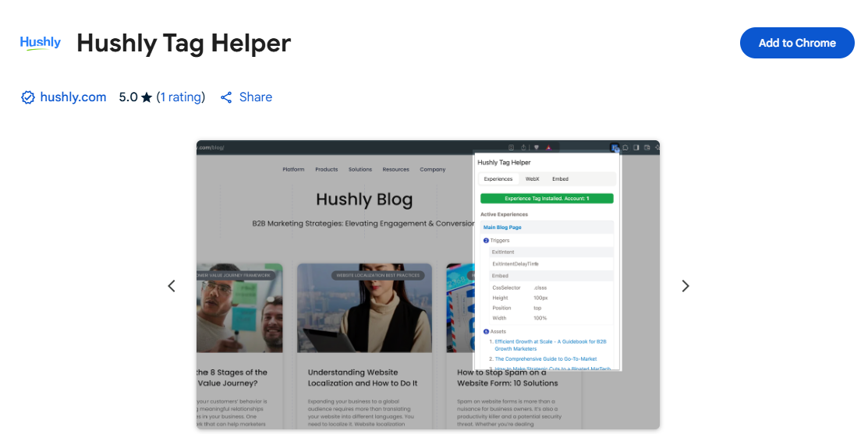
Task: Open Understanding Website Localization article title
Action: [x=363, y=378]
